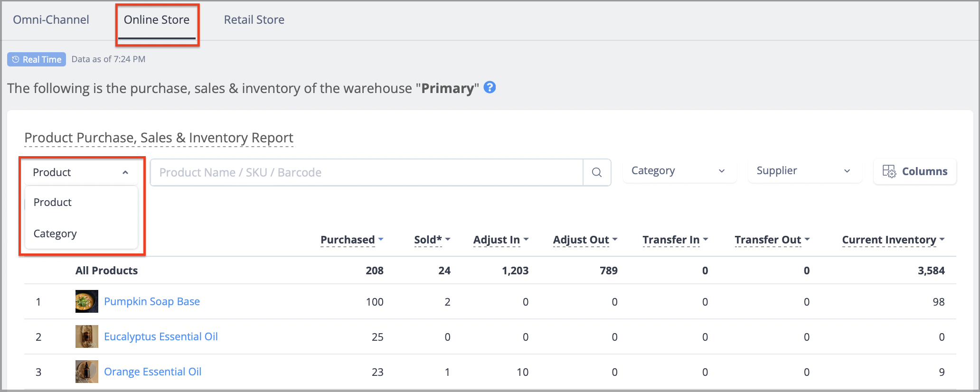This screenshot has height=392, width=980.
Task: Open the Eucalyptus Essential Oil thumbnail
Action: (87, 336)
